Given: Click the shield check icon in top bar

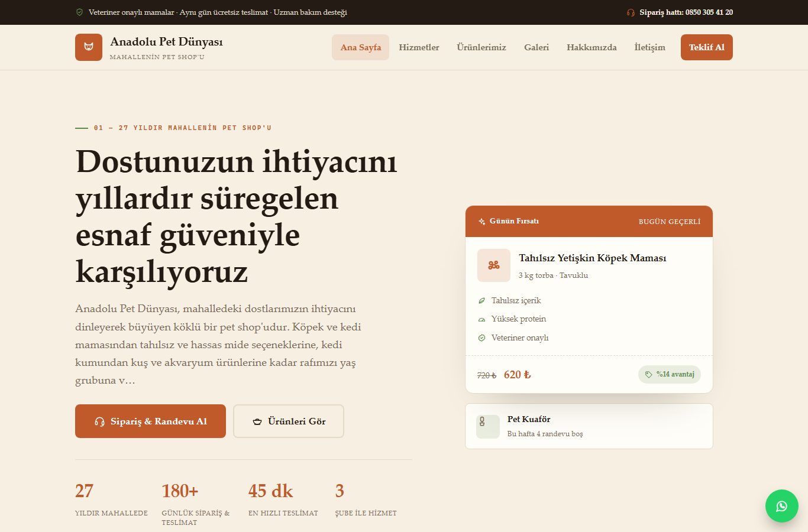Looking at the screenshot, I should pyautogui.click(x=79, y=12).
